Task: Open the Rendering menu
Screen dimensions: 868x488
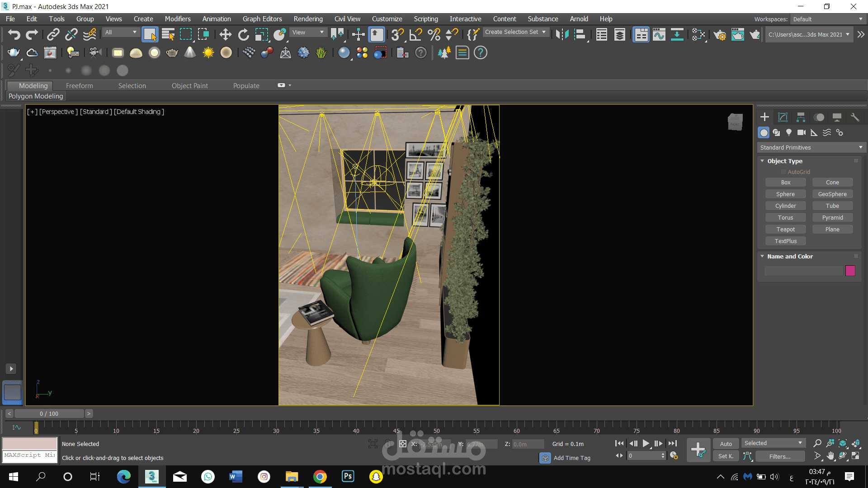Action: coord(308,19)
